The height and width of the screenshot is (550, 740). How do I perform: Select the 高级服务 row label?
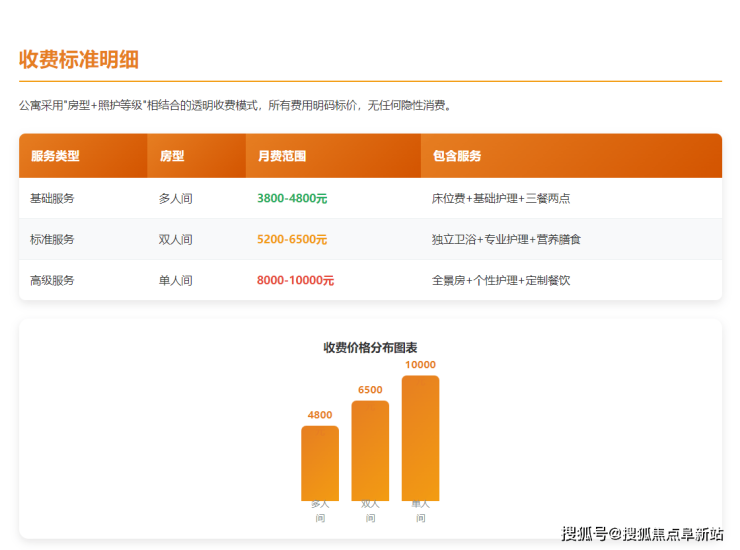click(x=52, y=281)
